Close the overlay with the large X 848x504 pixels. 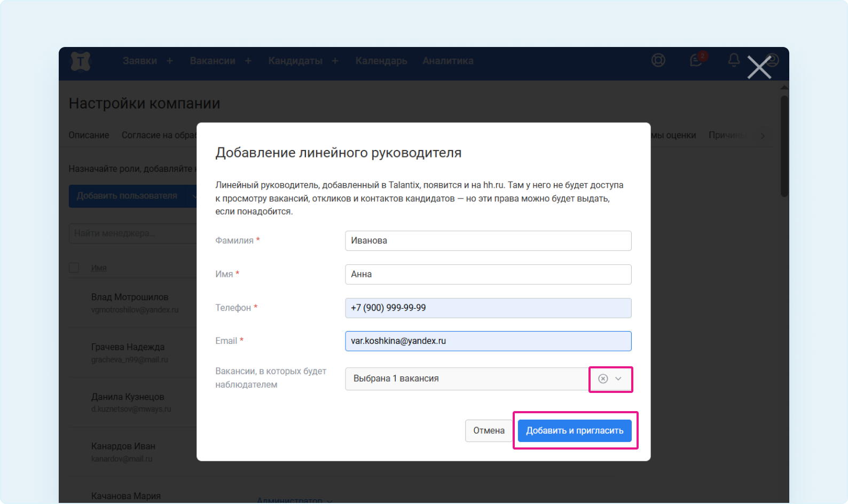pos(759,68)
